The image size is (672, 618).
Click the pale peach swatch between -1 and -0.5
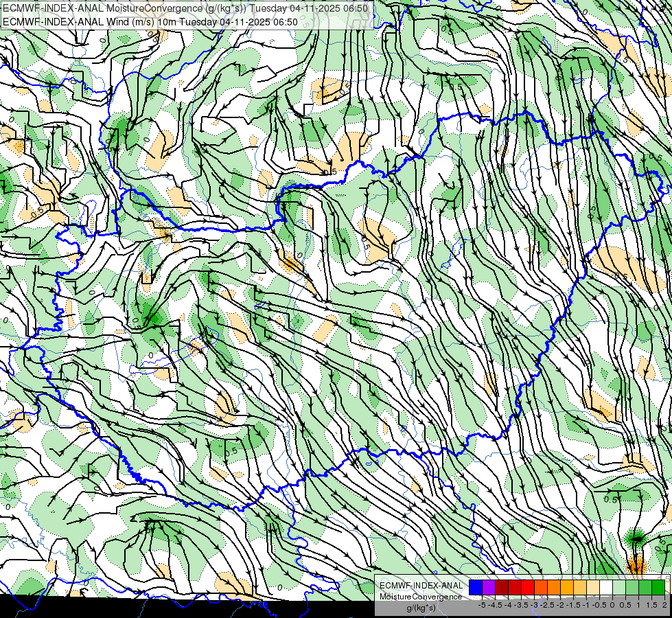(x=593, y=588)
